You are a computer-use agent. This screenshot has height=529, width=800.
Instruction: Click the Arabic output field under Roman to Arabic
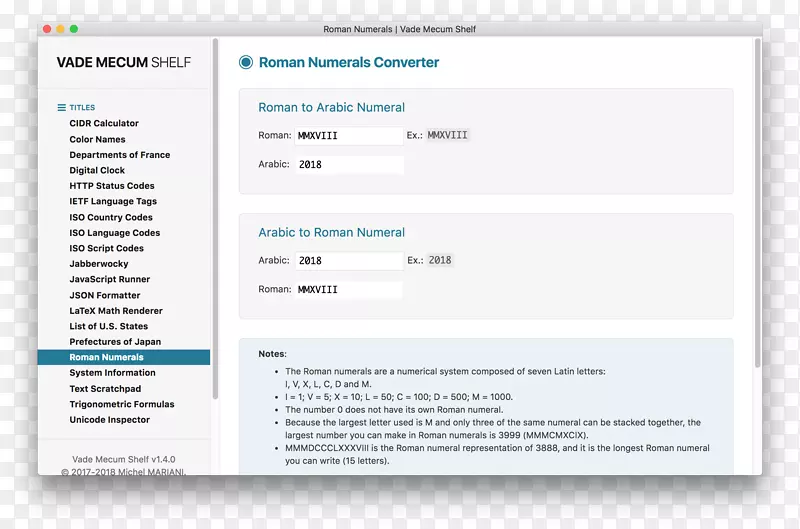coord(348,165)
